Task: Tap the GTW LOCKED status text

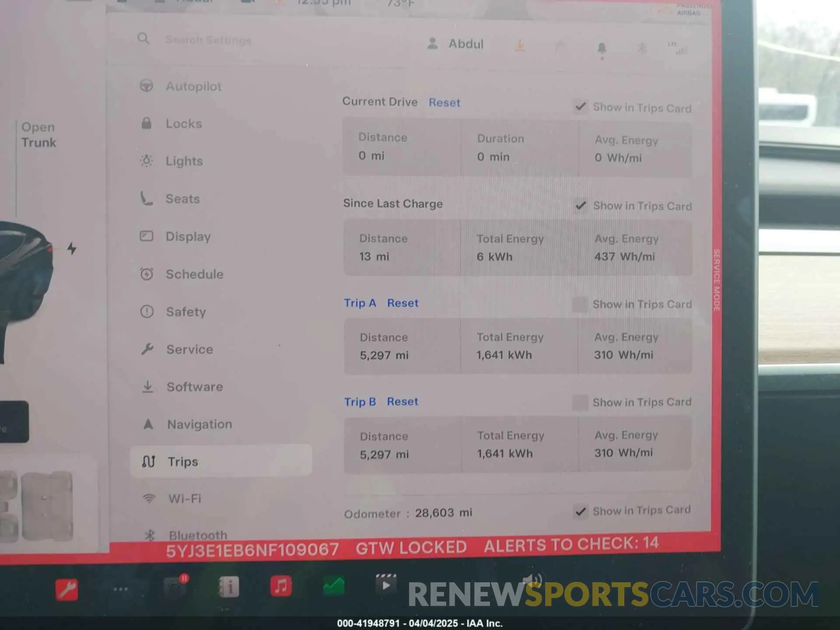Action: 411,547
